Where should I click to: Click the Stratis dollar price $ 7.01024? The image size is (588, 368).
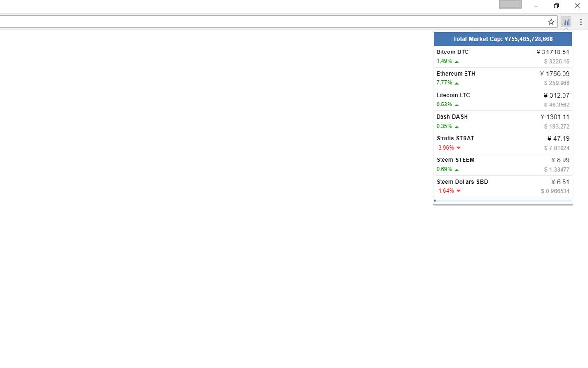tap(557, 148)
